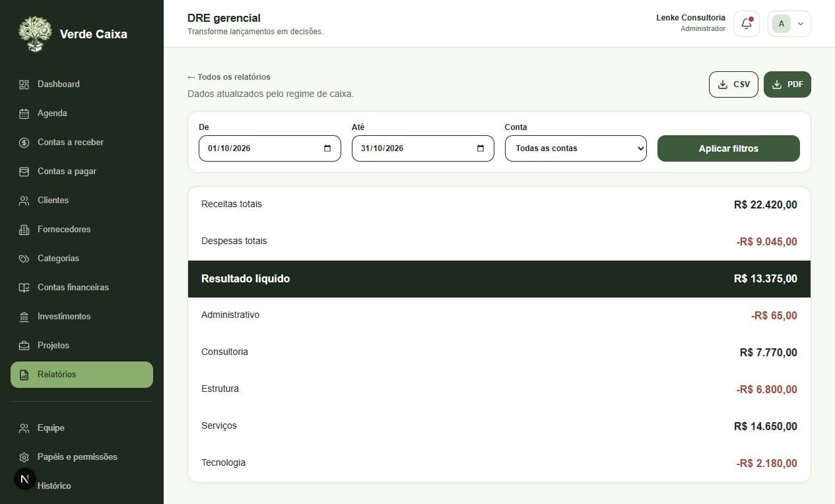Click the Dashboard grid icon in sidebar
This screenshot has width=835, height=504.
(24, 84)
